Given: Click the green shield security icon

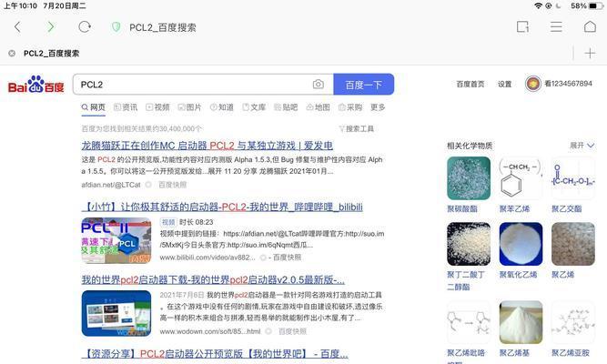Looking at the screenshot, I should tap(116, 27).
